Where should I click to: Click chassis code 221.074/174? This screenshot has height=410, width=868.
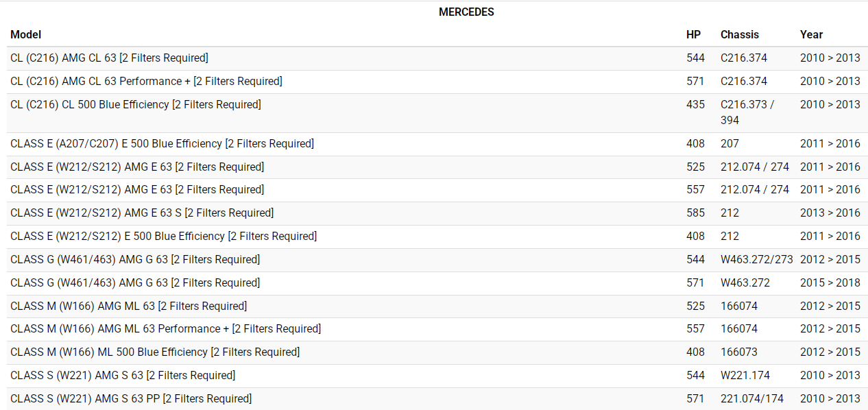point(752,398)
